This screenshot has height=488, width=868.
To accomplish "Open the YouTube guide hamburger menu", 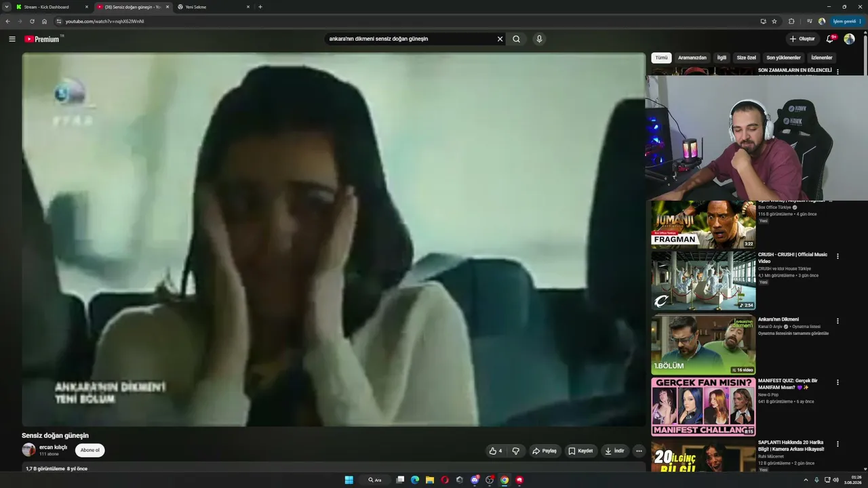I will point(12,39).
